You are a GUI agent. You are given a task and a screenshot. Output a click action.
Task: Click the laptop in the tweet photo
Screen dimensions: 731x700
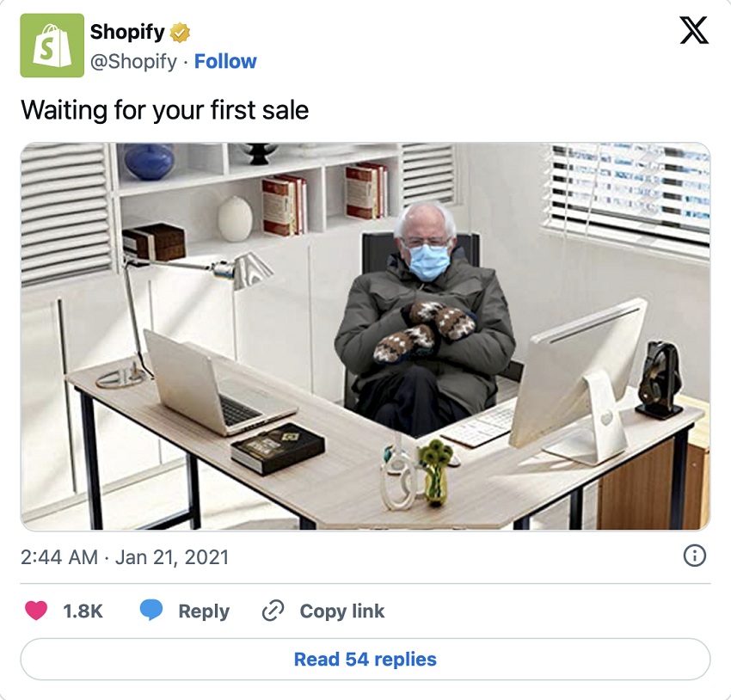tap(217, 382)
